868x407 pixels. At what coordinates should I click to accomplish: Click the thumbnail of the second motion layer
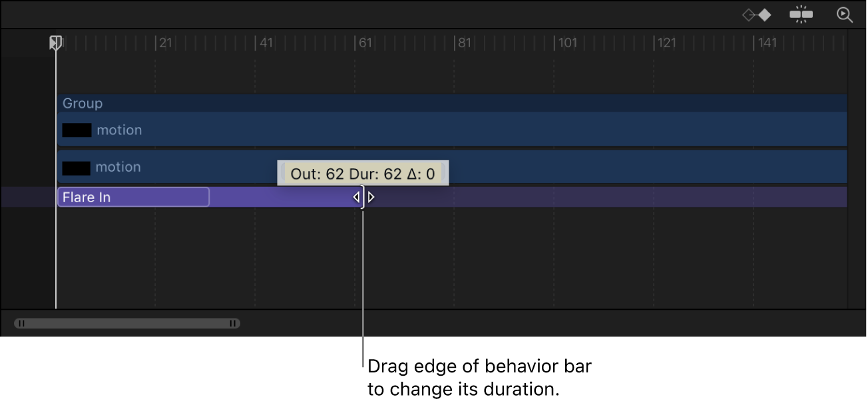pyautogui.click(x=76, y=167)
